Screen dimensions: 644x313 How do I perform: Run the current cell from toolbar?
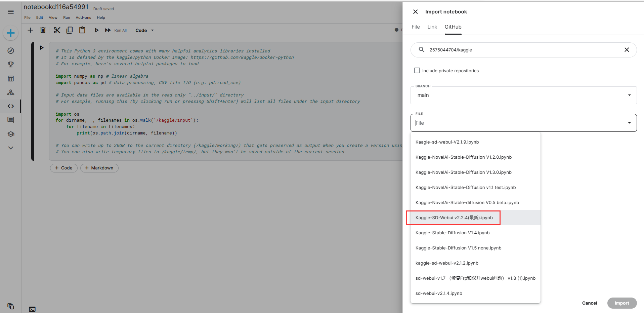pyautogui.click(x=97, y=30)
